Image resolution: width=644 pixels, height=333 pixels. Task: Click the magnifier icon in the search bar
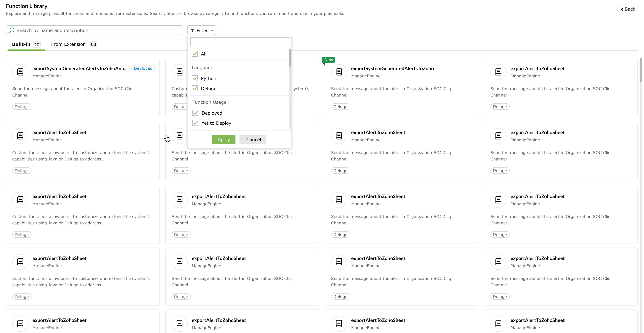pyautogui.click(x=11, y=30)
